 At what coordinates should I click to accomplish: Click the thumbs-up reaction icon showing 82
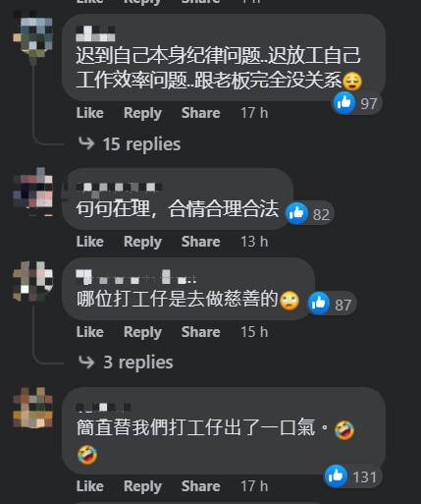296,213
